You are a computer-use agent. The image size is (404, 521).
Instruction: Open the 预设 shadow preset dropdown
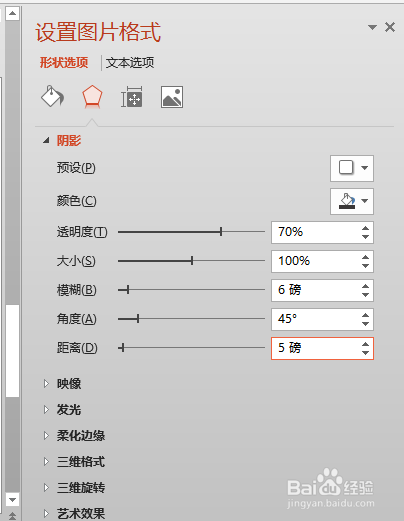pos(352,168)
